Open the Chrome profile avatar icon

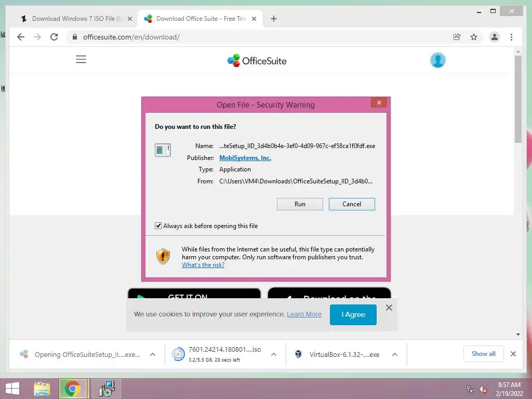pyautogui.click(x=495, y=37)
